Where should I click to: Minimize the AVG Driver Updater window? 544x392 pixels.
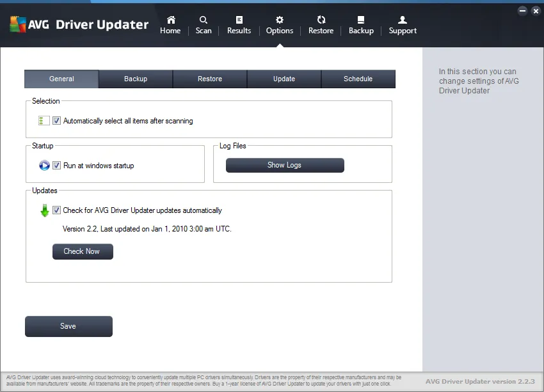[522, 11]
